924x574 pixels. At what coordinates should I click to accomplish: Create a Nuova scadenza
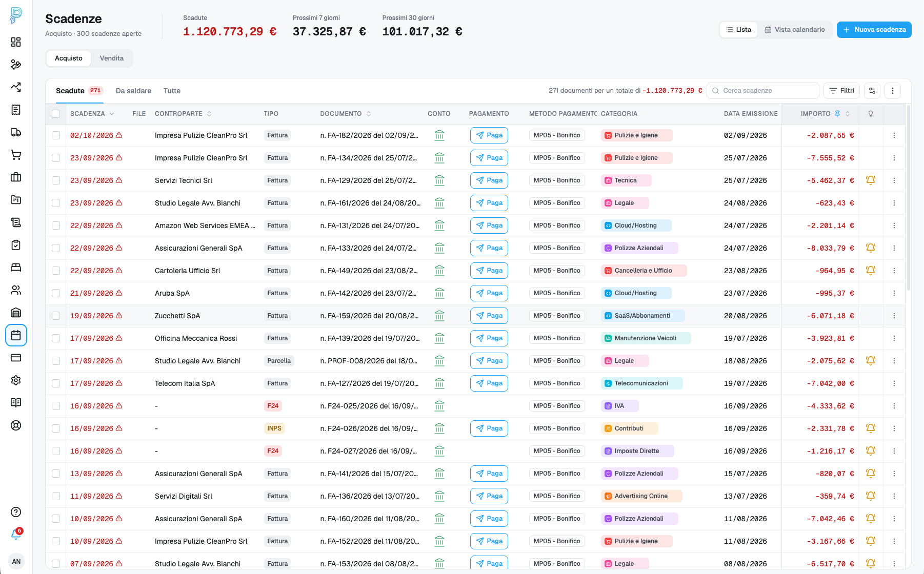pyautogui.click(x=874, y=30)
